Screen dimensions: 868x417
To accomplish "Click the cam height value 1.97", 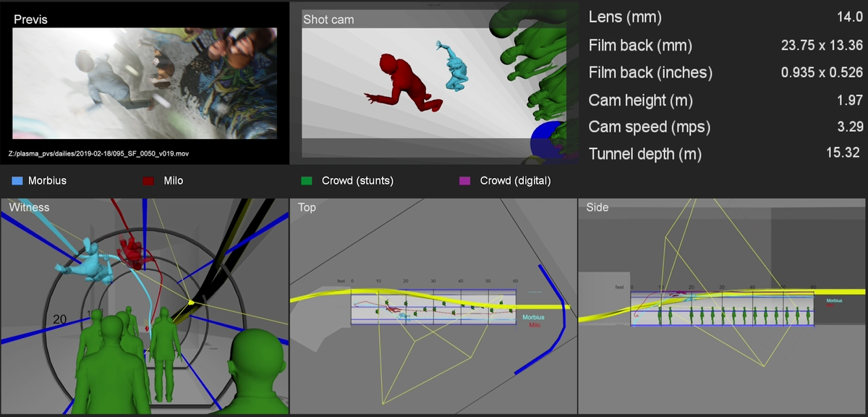I will pyautogui.click(x=849, y=100).
